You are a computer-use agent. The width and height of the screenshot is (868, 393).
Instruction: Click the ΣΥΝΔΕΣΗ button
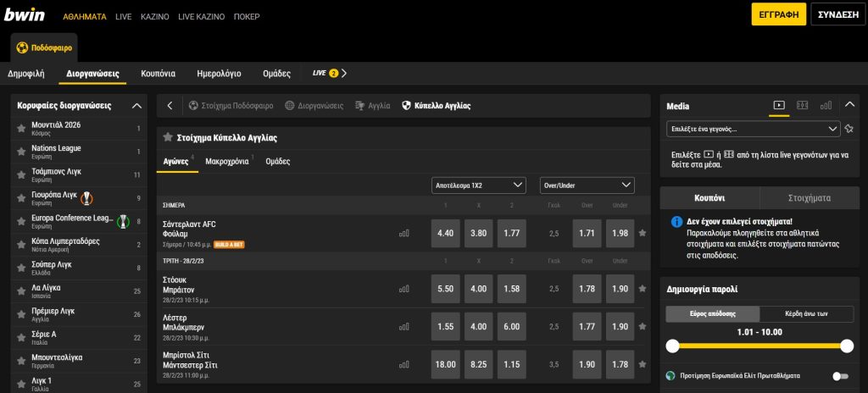tap(838, 14)
